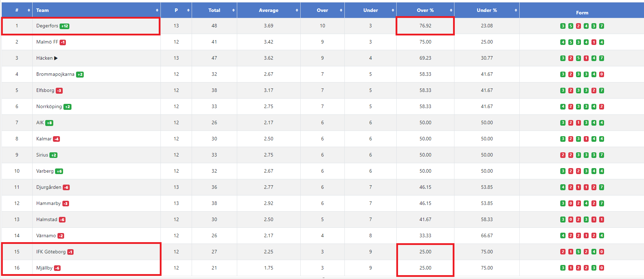Select Degerfors Under % value 23.08
The image size is (644, 279).
[x=487, y=26]
